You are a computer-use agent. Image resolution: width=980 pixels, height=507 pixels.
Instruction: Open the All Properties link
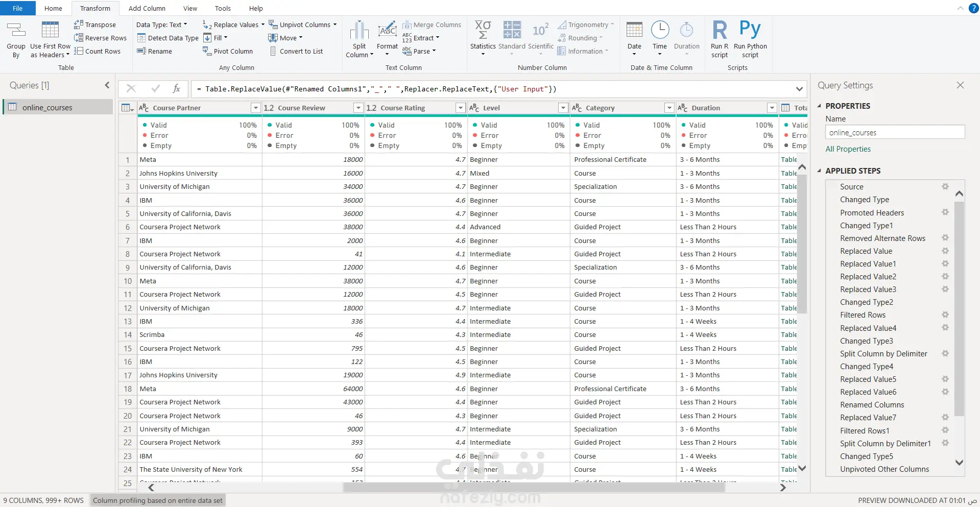point(848,149)
